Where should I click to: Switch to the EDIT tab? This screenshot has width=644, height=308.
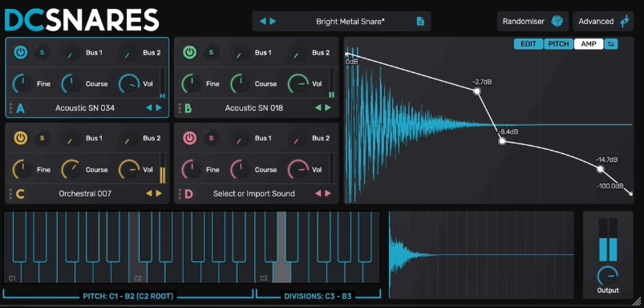529,44
